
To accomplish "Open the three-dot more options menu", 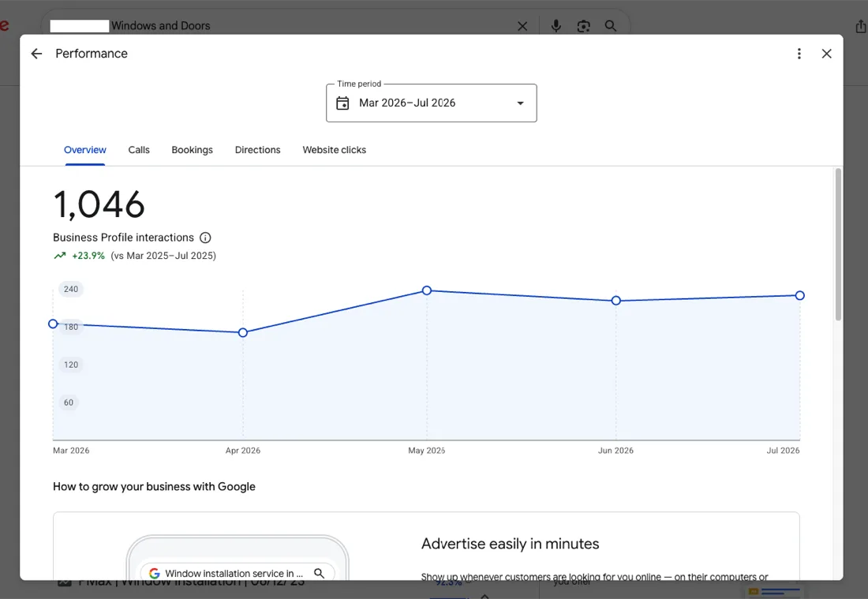I will click(x=799, y=54).
